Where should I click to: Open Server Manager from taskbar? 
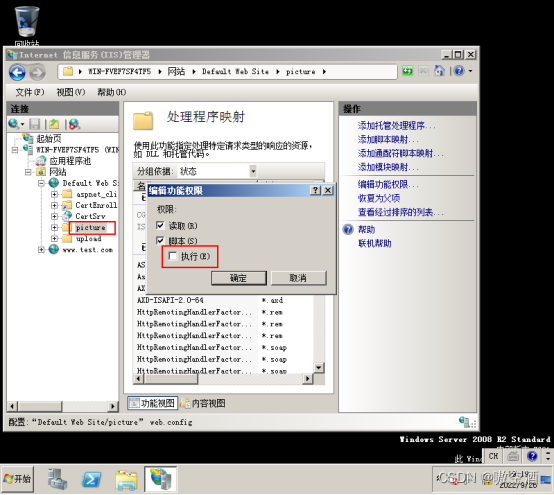pyautogui.click(x=57, y=479)
